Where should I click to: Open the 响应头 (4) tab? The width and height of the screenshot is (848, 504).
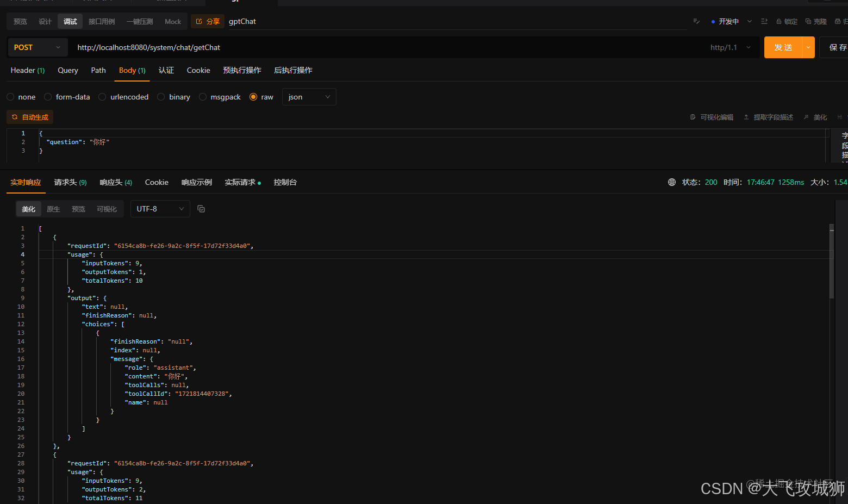click(x=116, y=182)
